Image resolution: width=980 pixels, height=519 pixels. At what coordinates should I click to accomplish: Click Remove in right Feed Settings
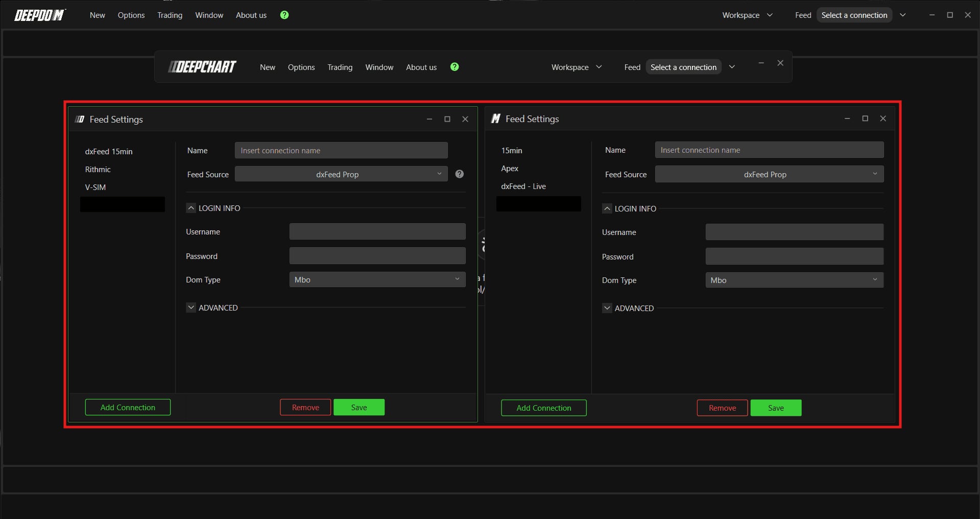click(x=722, y=408)
